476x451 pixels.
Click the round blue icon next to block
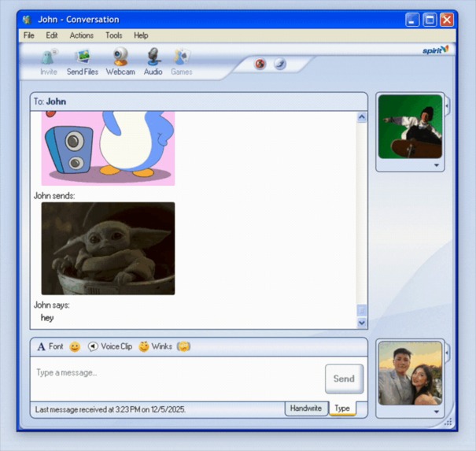280,64
